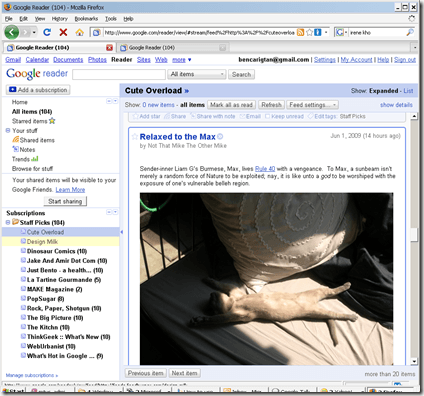Screen dimensions: 424x396
Task: Click the sunbathing cat photo
Action: tap(266, 279)
